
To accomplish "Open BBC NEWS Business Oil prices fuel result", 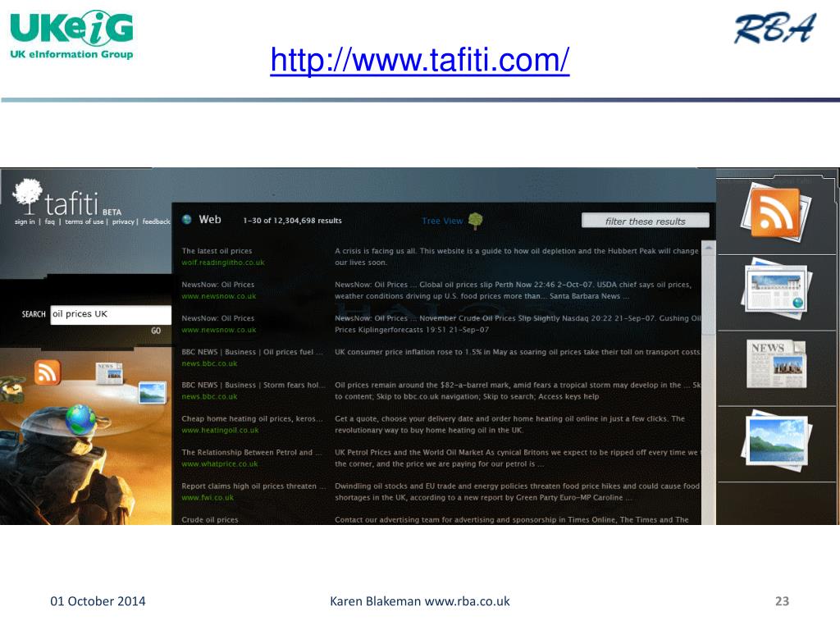I will coord(253,352).
